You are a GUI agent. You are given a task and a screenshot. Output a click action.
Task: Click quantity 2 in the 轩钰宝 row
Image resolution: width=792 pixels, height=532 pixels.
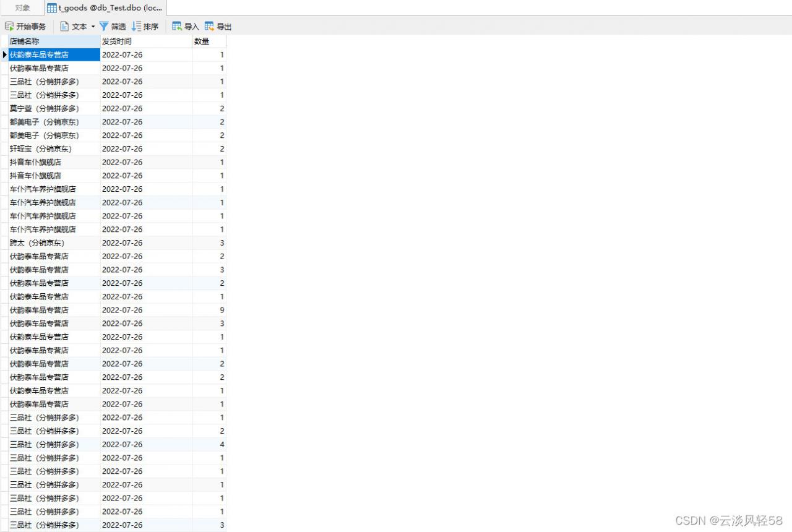pyautogui.click(x=210, y=149)
